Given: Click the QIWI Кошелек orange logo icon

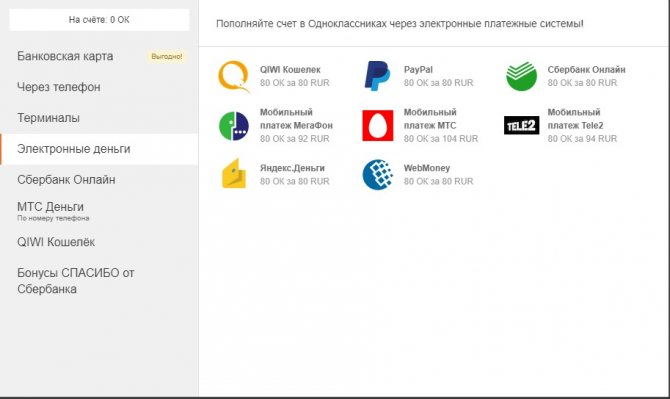Looking at the screenshot, I should pos(234,76).
